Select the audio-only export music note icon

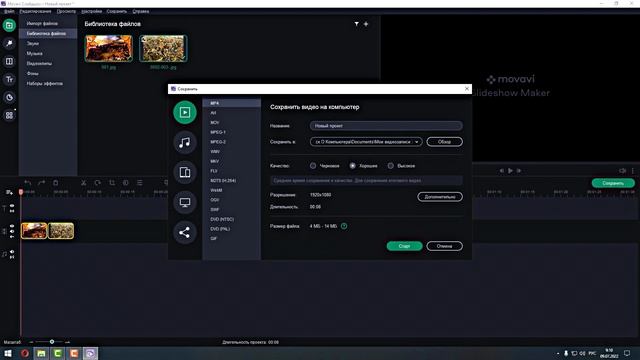pos(185,142)
